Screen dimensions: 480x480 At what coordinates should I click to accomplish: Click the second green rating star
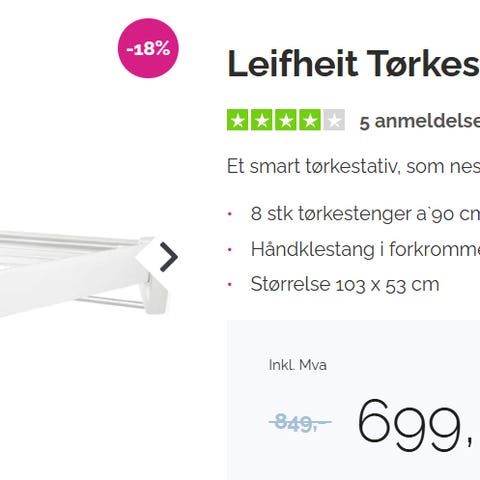262,120
